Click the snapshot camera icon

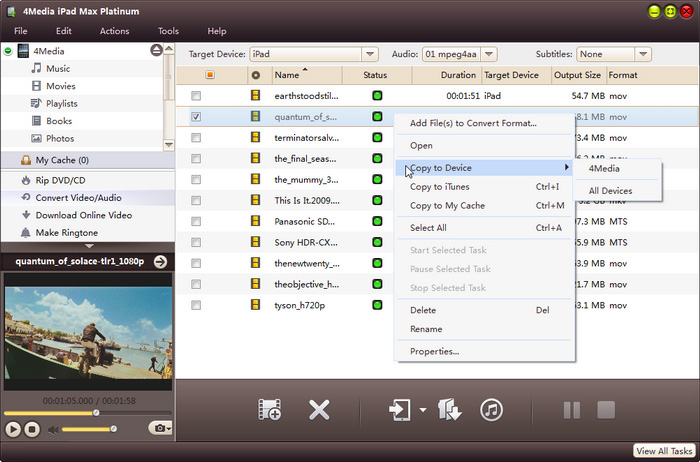click(157, 428)
